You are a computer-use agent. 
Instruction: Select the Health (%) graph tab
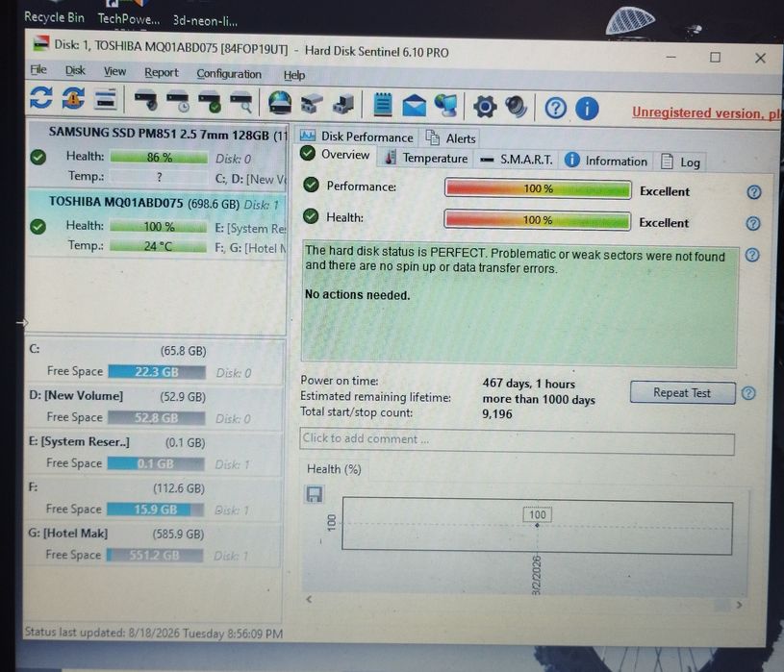pos(334,469)
